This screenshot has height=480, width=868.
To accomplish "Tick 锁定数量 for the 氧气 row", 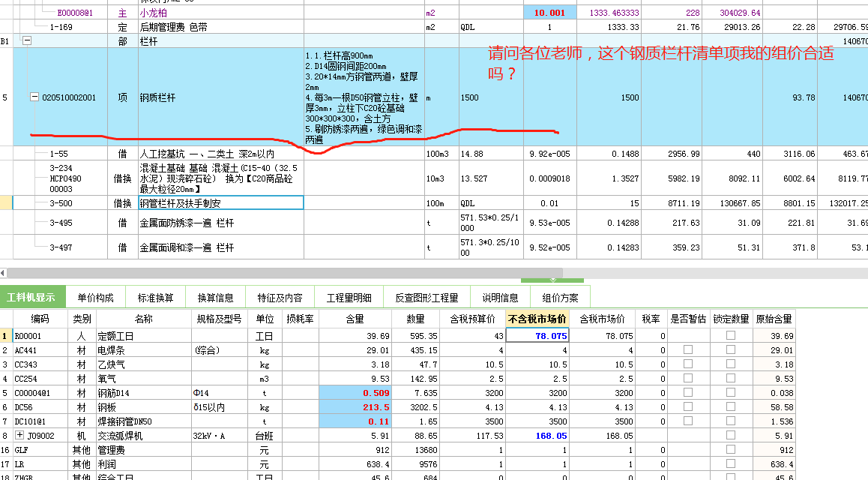I will tap(731, 379).
